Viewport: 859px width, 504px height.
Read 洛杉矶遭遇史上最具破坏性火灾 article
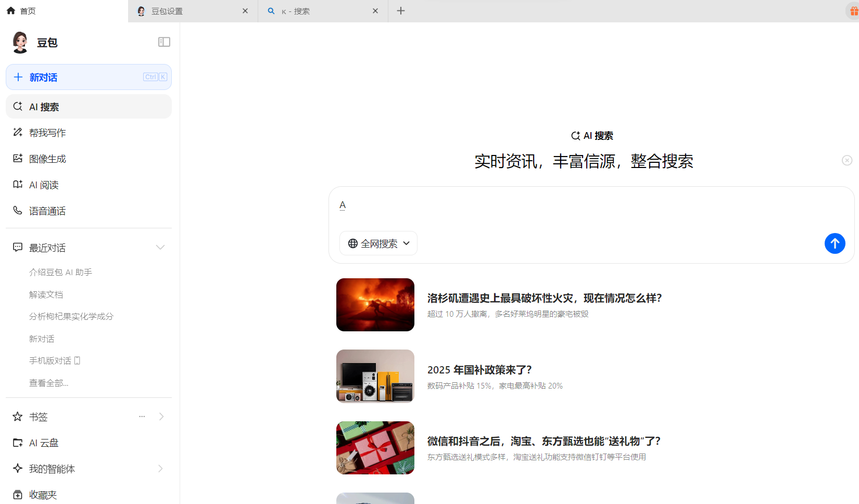tap(545, 298)
